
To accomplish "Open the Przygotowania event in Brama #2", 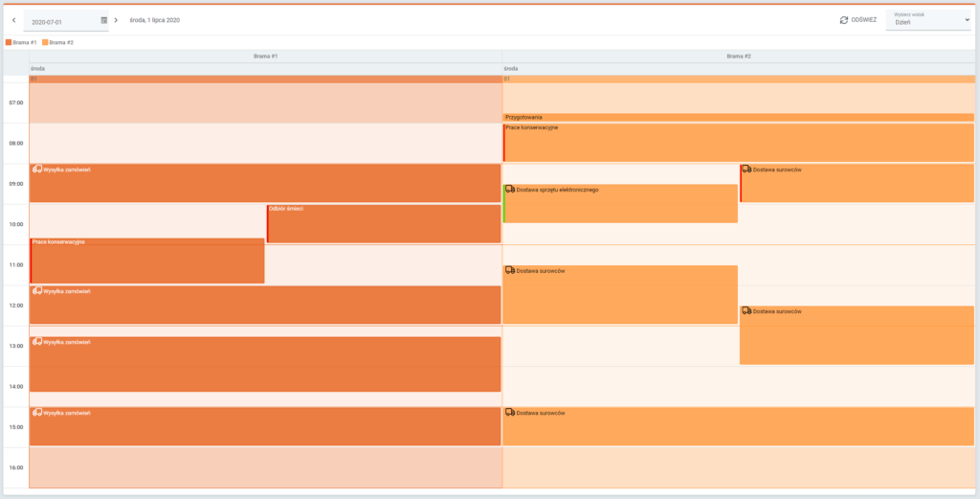I will click(x=738, y=118).
